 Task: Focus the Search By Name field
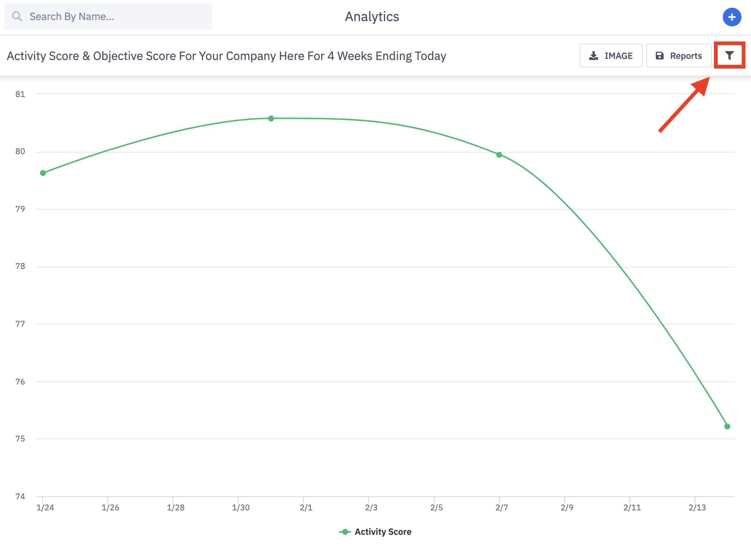click(x=115, y=16)
